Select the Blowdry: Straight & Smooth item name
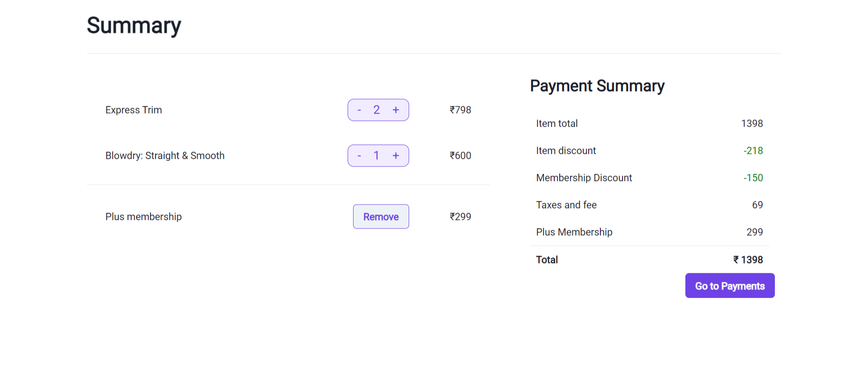The width and height of the screenshot is (868, 376). click(x=165, y=156)
